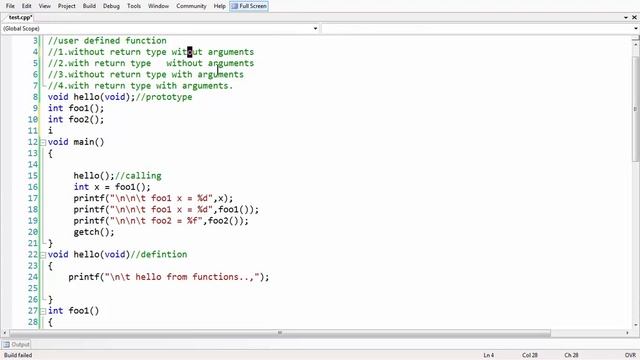The height and width of the screenshot is (360, 640).
Task: Open the Edit menu
Action: (x=27, y=6)
